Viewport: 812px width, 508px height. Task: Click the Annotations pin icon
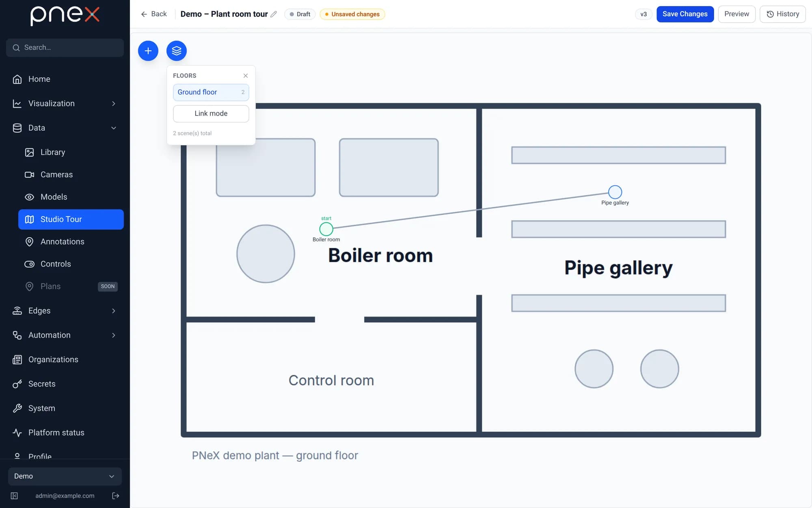[29, 242]
